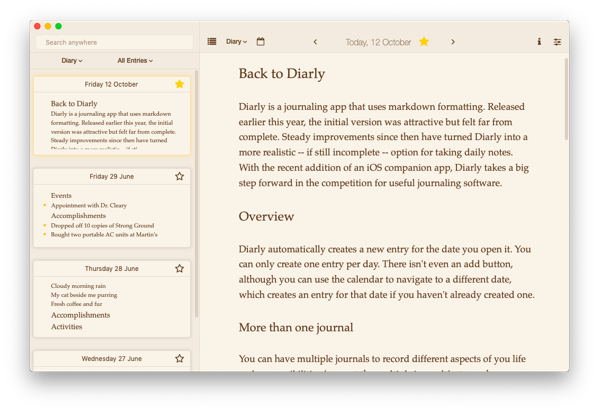Click 'Cloudy morning rain' line
Image resolution: width=599 pixels, height=411 pixels.
(78, 286)
